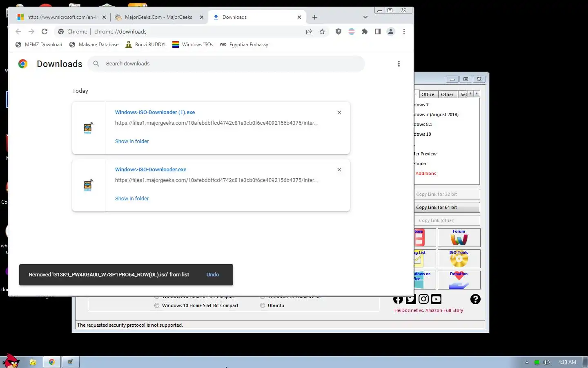Open HeiDoc.net vs. Amazon Full Story link
The height and width of the screenshot is (368, 588).
pos(429,311)
